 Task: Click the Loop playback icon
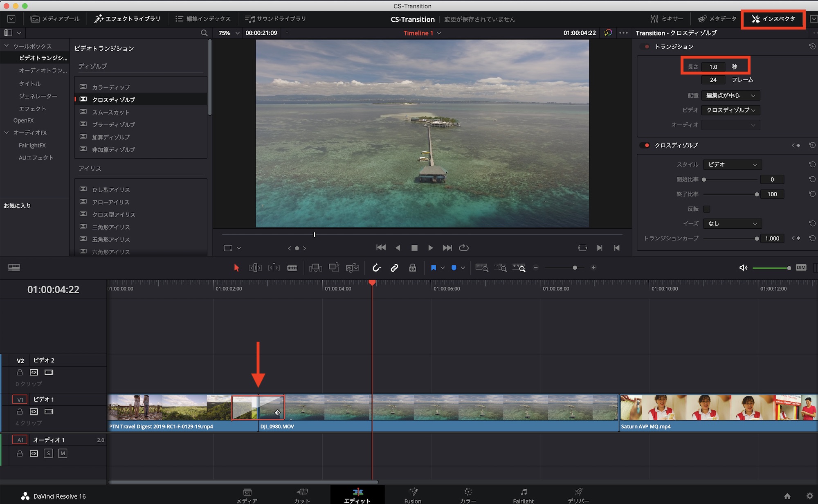click(463, 248)
